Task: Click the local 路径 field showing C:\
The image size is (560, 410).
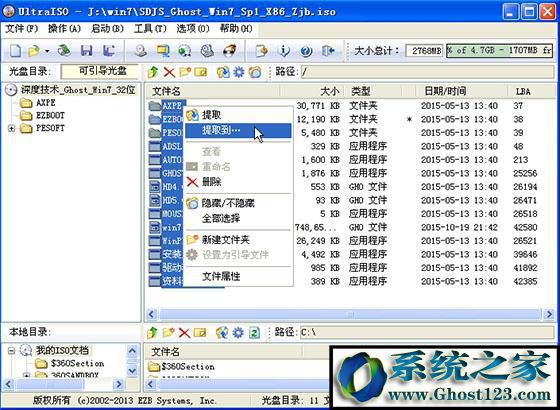Action: [426, 332]
